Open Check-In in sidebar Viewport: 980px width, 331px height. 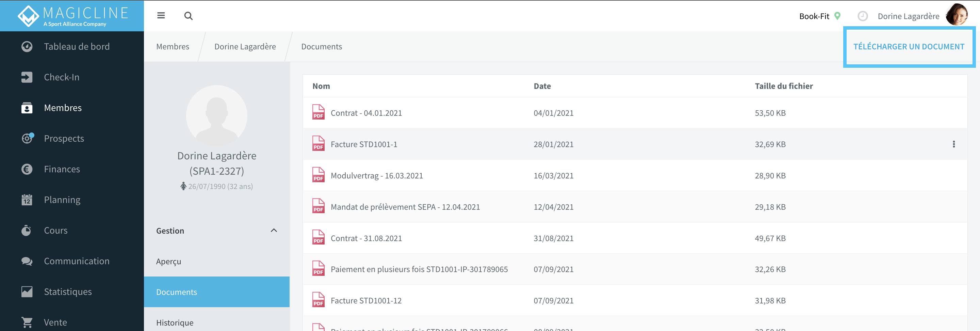click(62, 77)
